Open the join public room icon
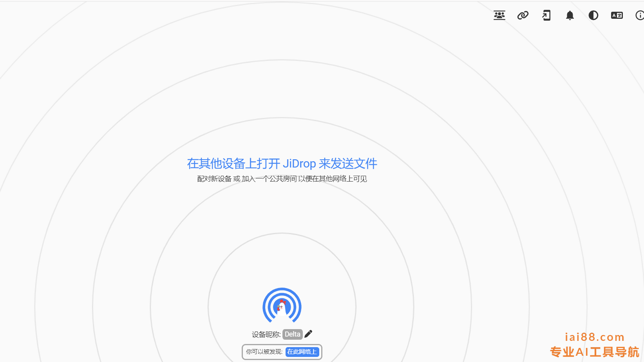The width and height of the screenshot is (644, 362). tap(499, 15)
